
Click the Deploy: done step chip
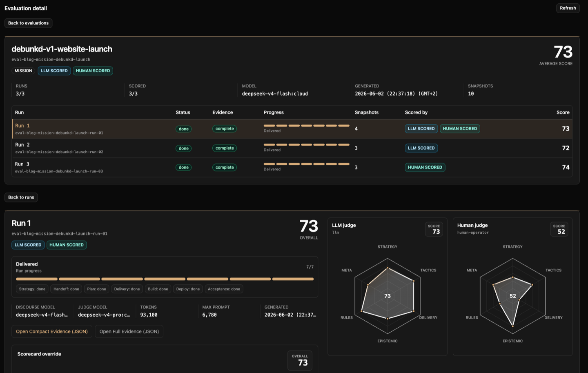188,289
